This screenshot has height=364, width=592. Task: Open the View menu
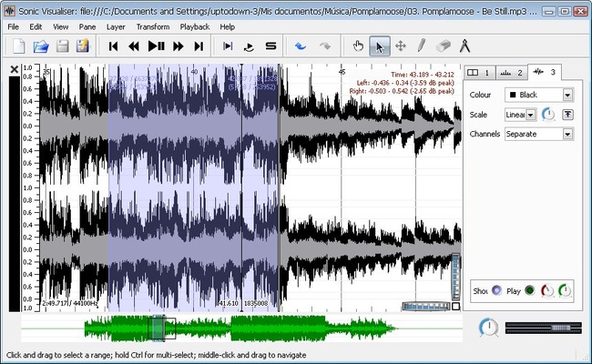(60, 26)
